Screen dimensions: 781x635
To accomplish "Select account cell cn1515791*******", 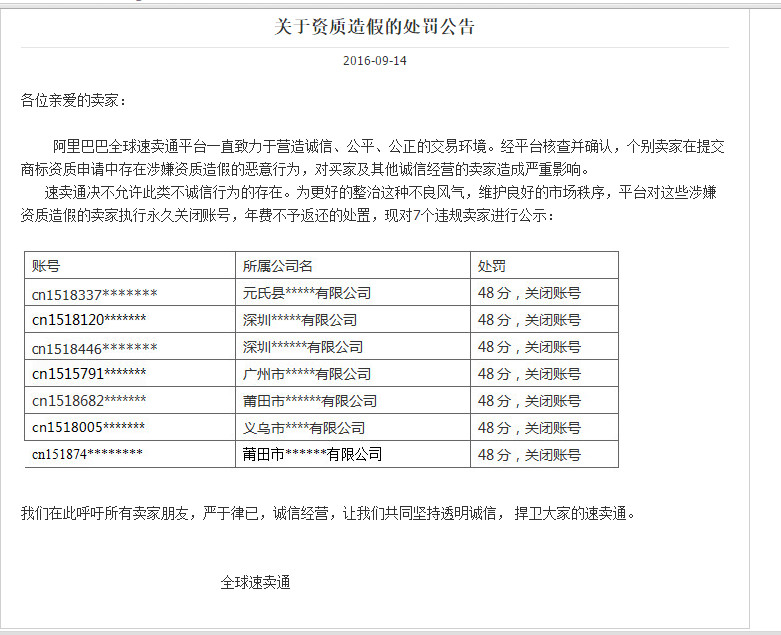I will click(130, 373).
